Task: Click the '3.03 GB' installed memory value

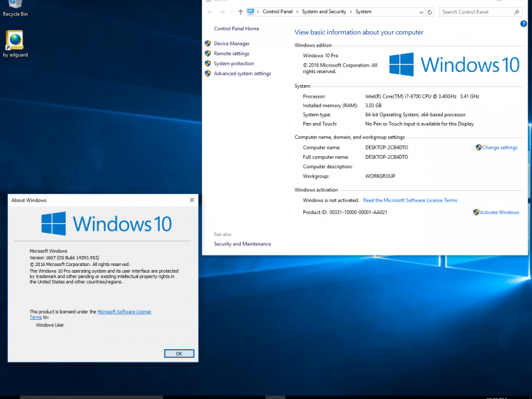Action: coord(373,106)
